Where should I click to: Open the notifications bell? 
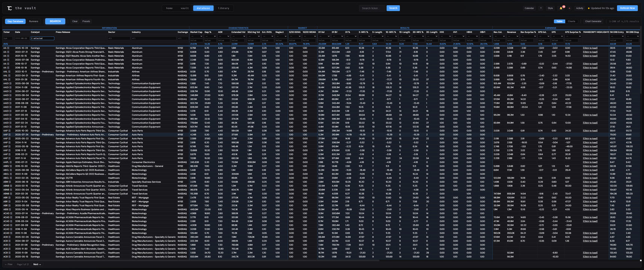[x=561, y=8]
